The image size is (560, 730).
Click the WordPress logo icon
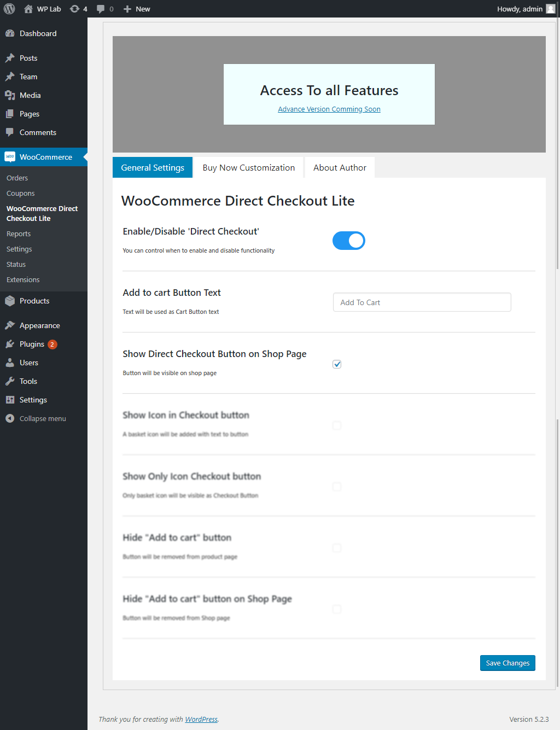pyautogui.click(x=9, y=9)
